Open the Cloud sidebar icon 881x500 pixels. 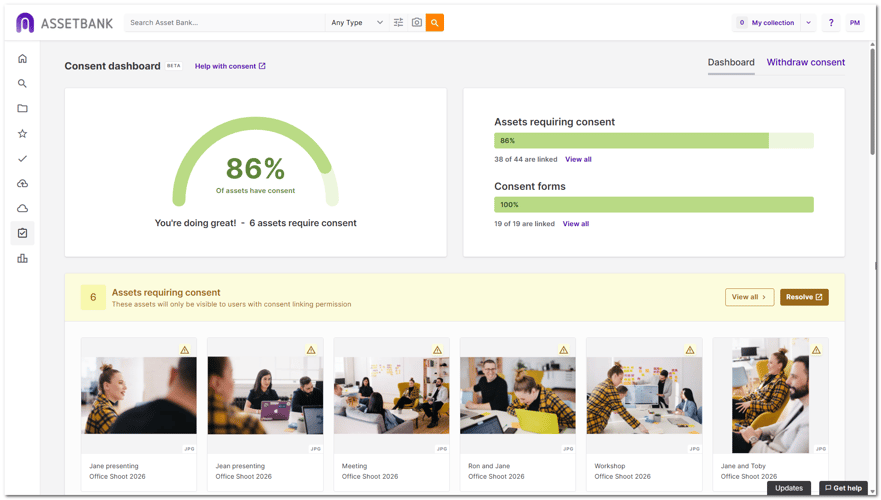tap(22, 208)
